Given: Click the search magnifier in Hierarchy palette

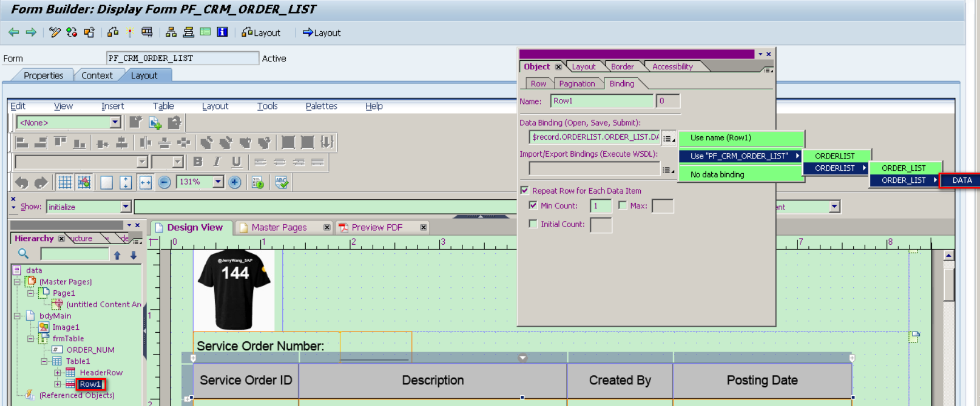Looking at the screenshot, I should [23, 254].
